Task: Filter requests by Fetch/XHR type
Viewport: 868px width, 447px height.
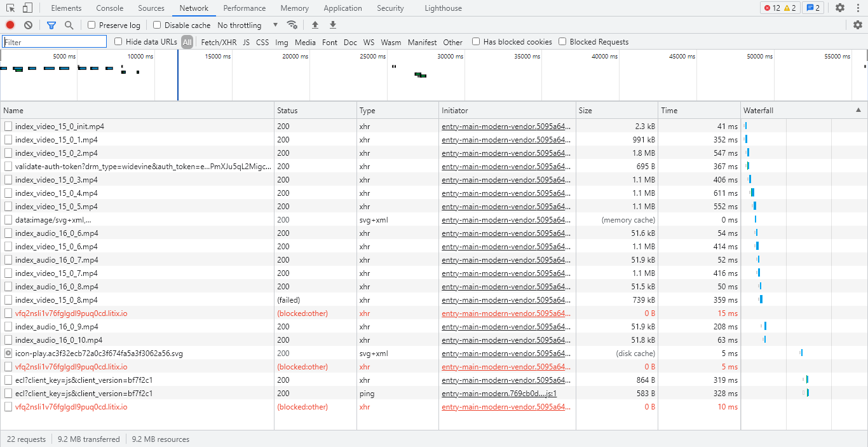Action: 219,42
